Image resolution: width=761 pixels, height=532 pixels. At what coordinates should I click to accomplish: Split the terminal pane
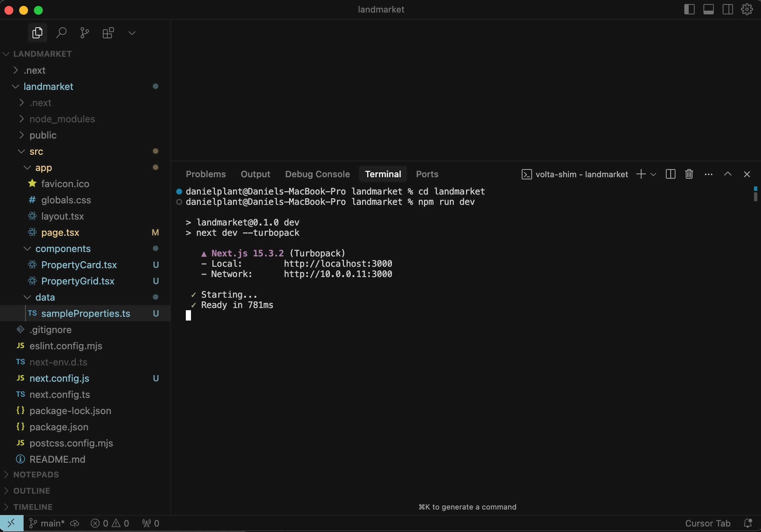[x=670, y=174]
